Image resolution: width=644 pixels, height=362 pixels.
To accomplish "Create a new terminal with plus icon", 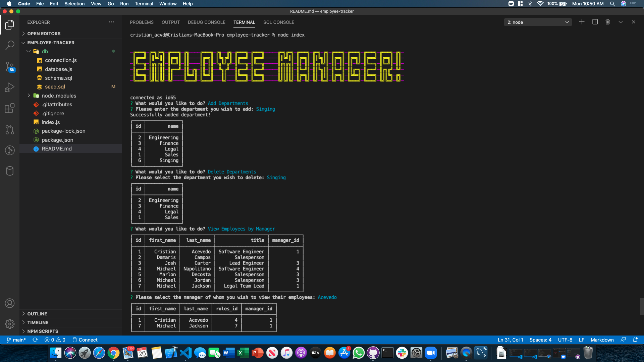I will [x=582, y=22].
